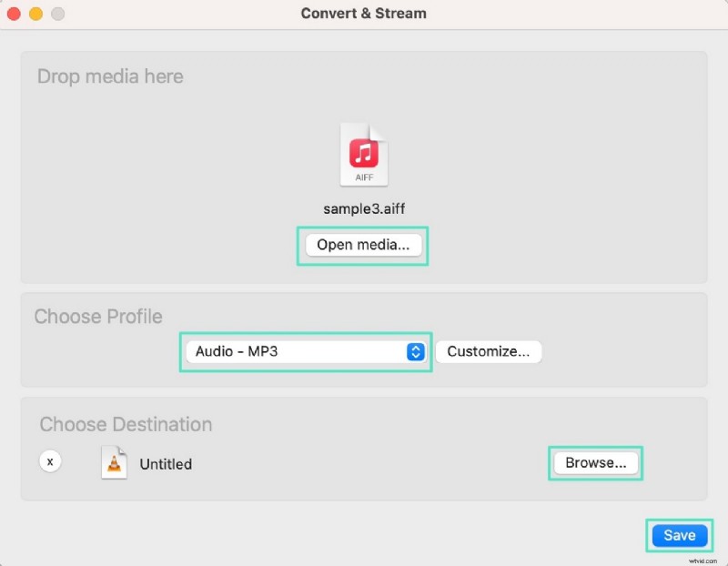This screenshot has height=566, width=728.
Task: Click the red close traffic light
Action: [14, 14]
